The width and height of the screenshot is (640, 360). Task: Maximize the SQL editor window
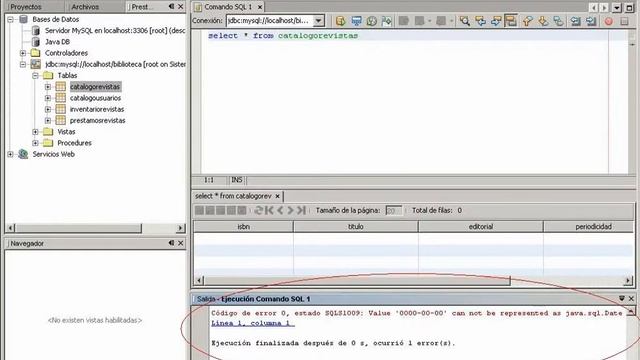[629, 7]
